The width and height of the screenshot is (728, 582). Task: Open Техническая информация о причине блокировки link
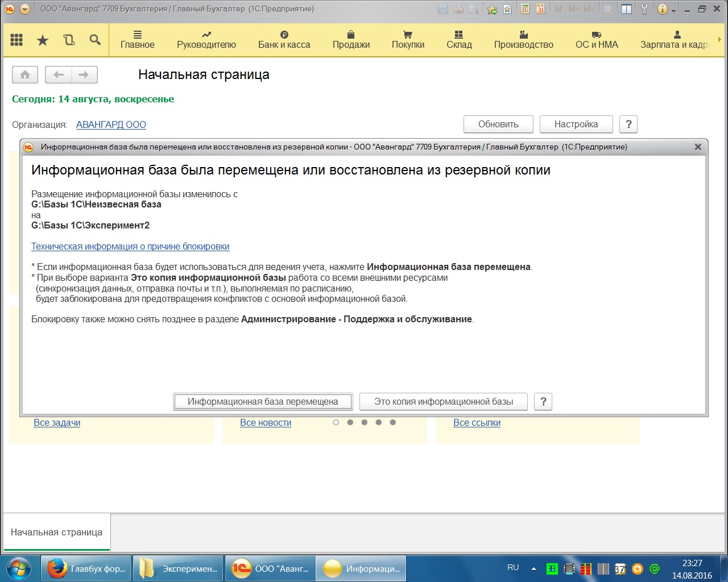coord(130,247)
